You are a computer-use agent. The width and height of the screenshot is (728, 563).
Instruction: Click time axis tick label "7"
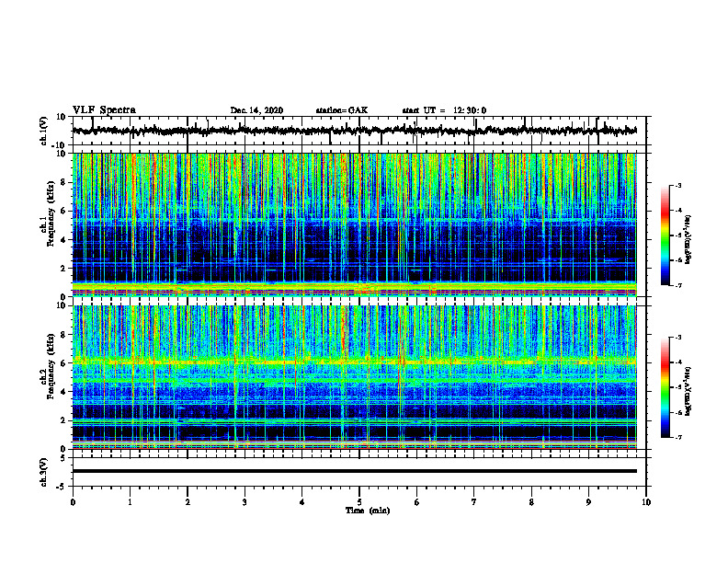474,502
